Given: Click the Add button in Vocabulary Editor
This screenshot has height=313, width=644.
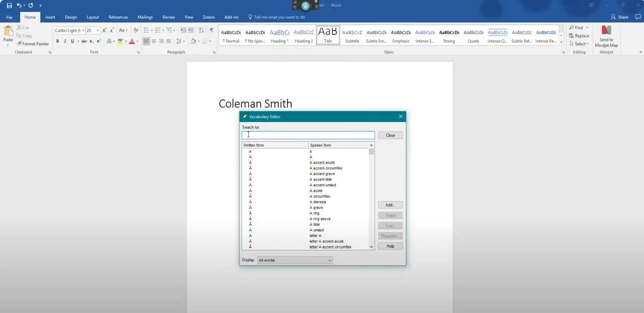Looking at the screenshot, I should click(x=390, y=205).
